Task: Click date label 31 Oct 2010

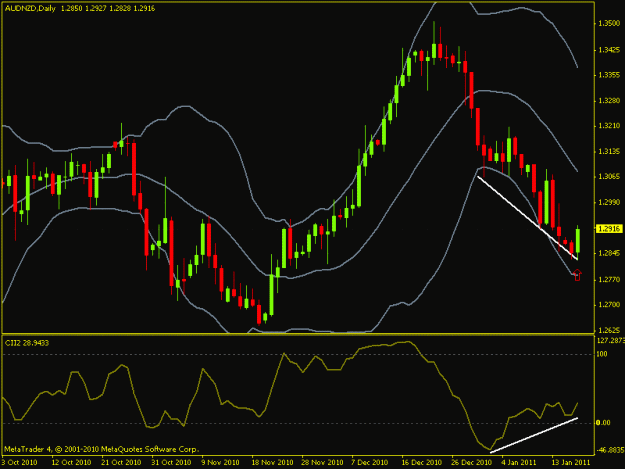Action: pos(171,462)
